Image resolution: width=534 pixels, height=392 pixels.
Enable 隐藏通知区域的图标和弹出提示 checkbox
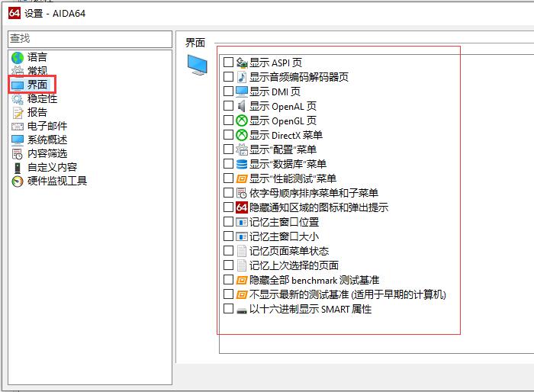coord(228,207)
